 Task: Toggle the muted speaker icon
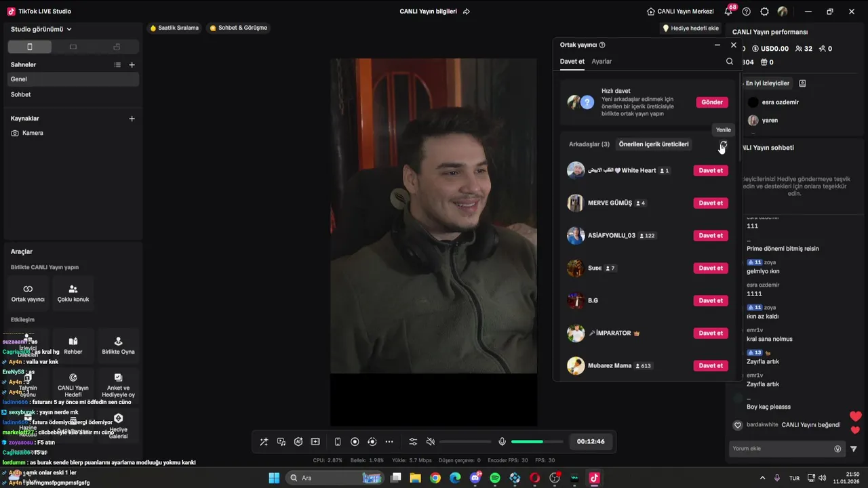(x=430, y=442)
